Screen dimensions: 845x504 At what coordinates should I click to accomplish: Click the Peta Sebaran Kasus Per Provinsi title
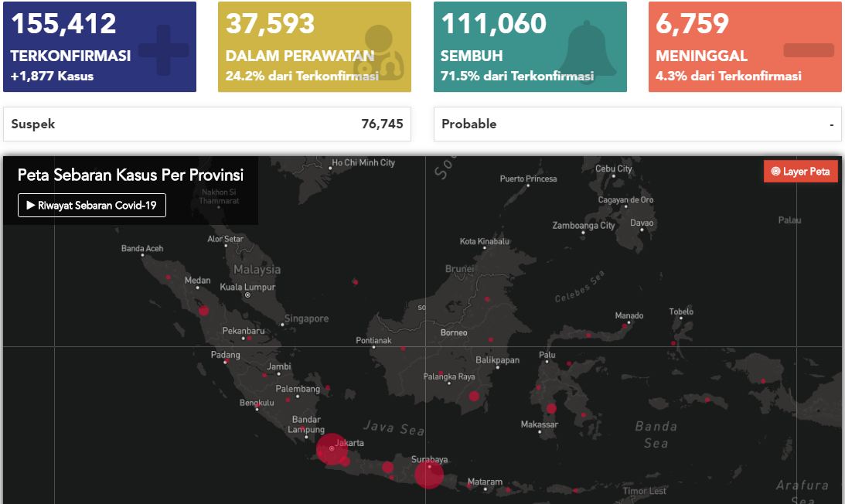coord(131,175)
